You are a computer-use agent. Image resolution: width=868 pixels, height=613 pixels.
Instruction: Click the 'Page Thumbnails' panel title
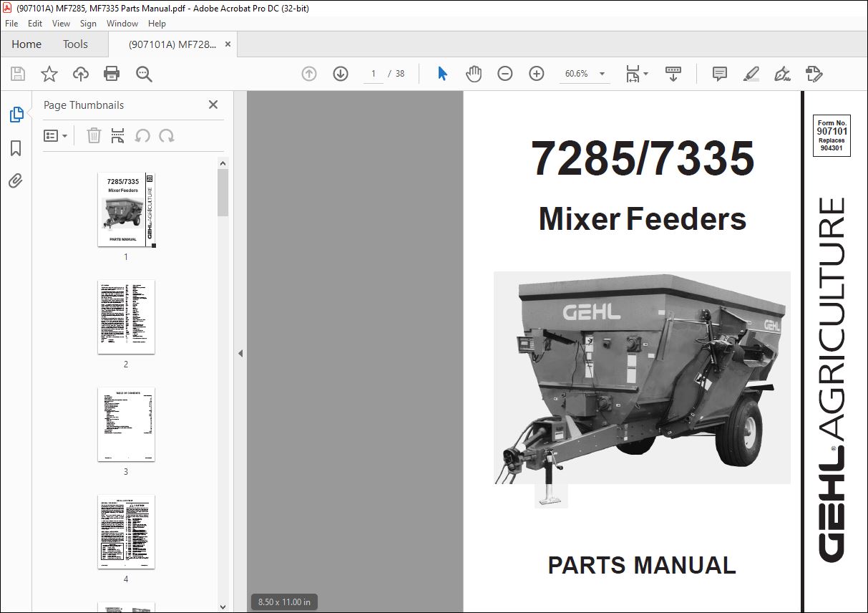tap(84, 105)
